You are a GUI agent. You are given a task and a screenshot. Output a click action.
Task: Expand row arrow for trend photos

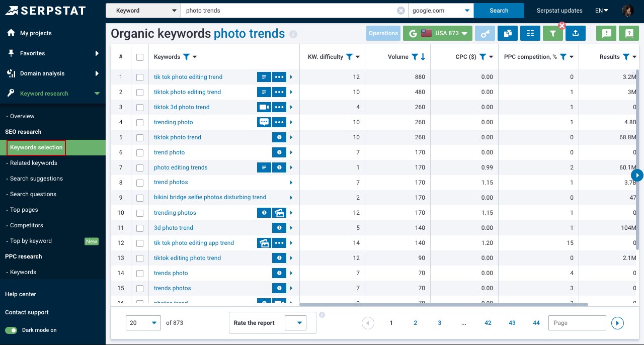point(291,183)
